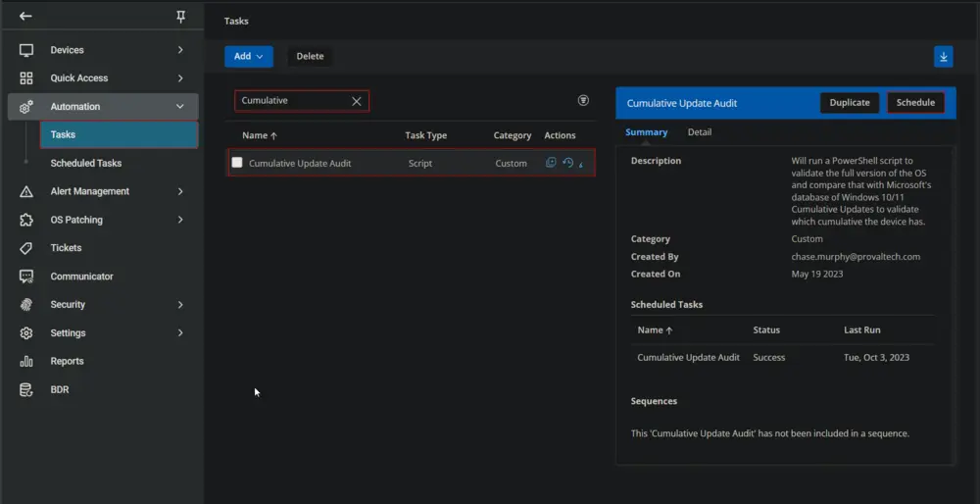Click the Devices monitor icon
Screen dimensions: 980x504
point(26,50)
